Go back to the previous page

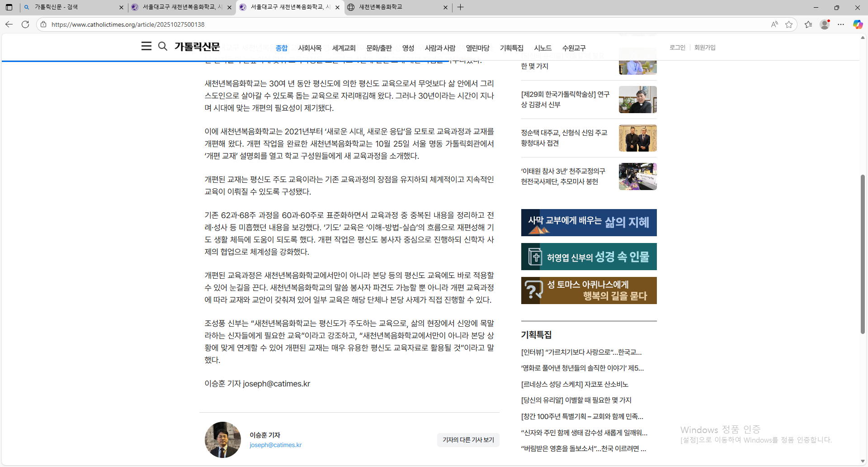pyautogui.click(x=9, y=24)
